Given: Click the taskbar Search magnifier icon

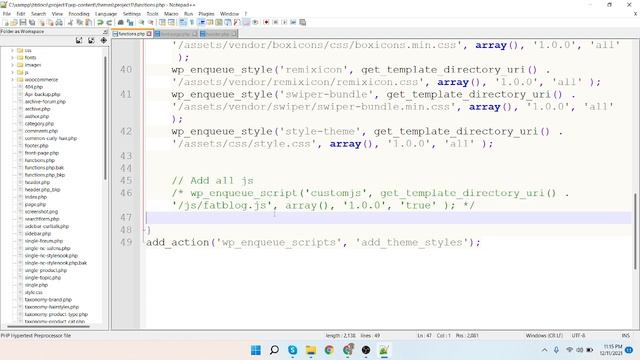Looking at the screenshot, I should point(274,350).
